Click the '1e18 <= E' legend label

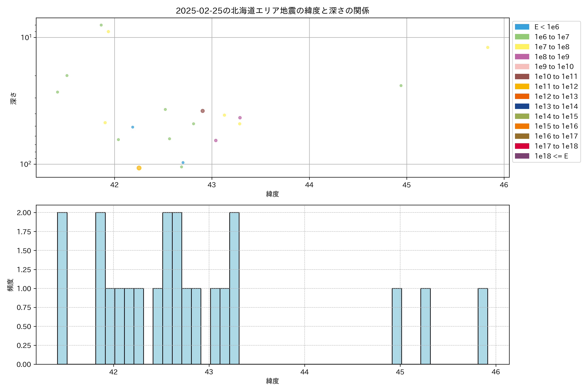[x=551, y=156]
